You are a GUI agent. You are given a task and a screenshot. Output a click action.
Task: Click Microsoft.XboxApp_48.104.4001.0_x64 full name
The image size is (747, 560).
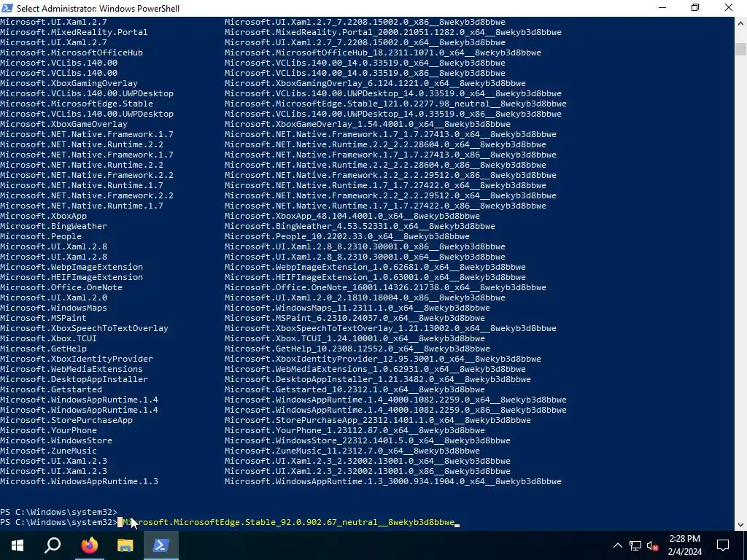point(352,216)
